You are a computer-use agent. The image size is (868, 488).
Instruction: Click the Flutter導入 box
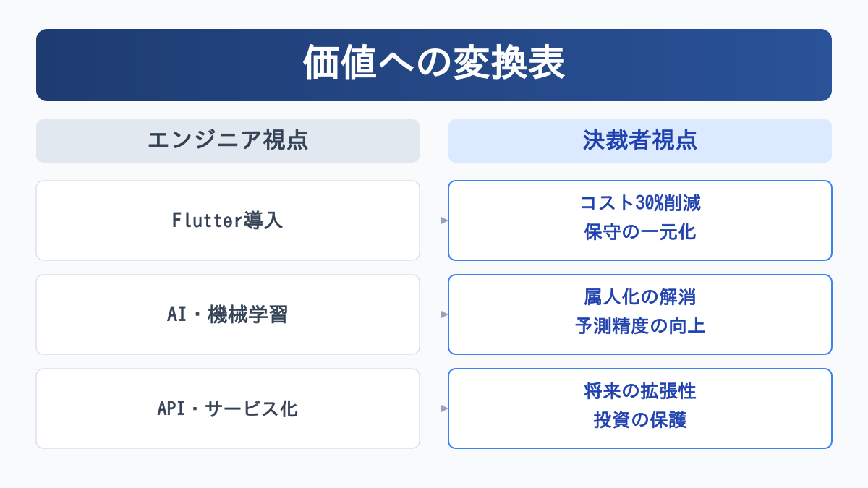(x=228, y=221)
